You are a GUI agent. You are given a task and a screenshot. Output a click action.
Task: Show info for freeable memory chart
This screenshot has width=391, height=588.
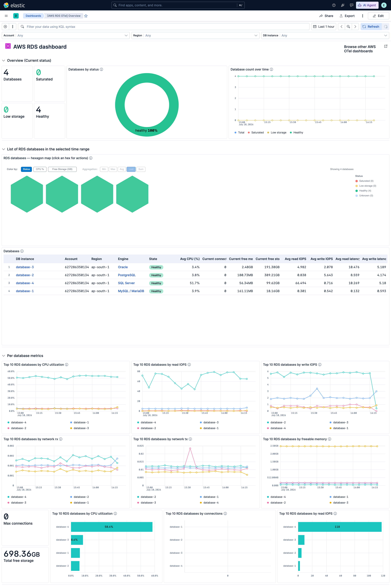pos(329,439)
